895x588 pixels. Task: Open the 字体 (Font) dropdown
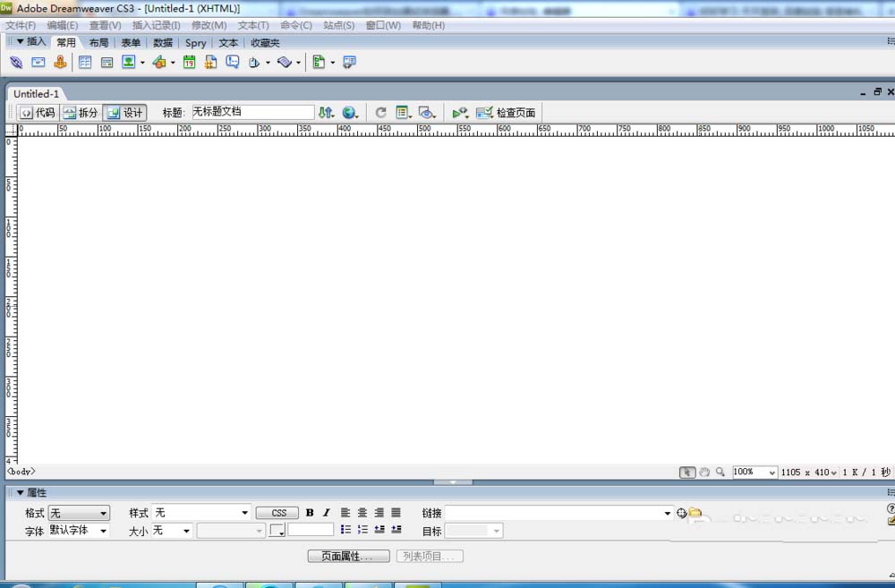click(x=79, y=531)
